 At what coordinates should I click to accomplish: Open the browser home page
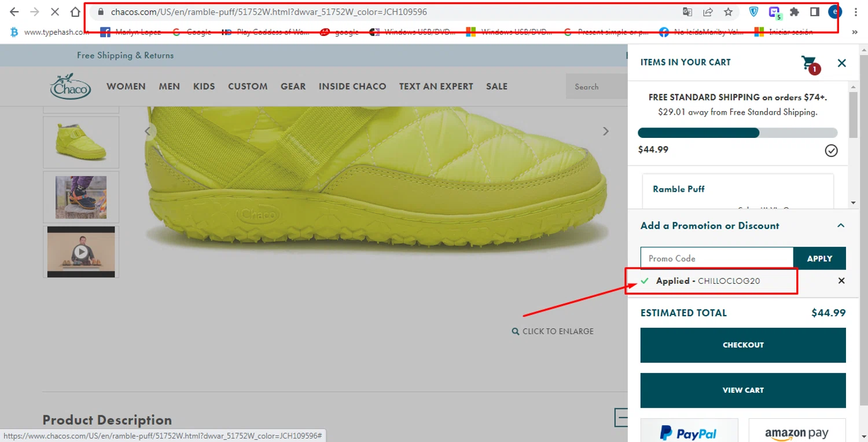pyautogui.click(x=75, y=12)
